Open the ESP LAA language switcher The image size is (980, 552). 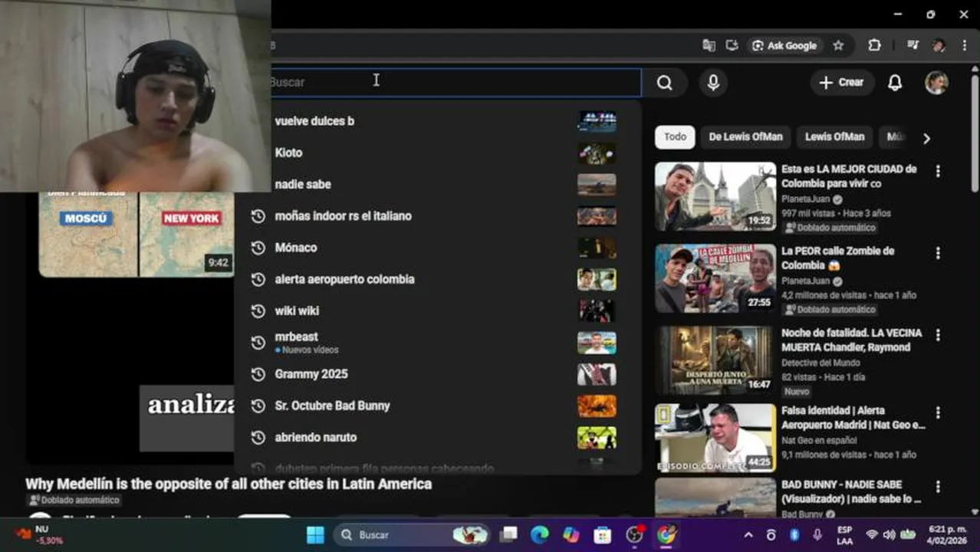tap(844, 535)
